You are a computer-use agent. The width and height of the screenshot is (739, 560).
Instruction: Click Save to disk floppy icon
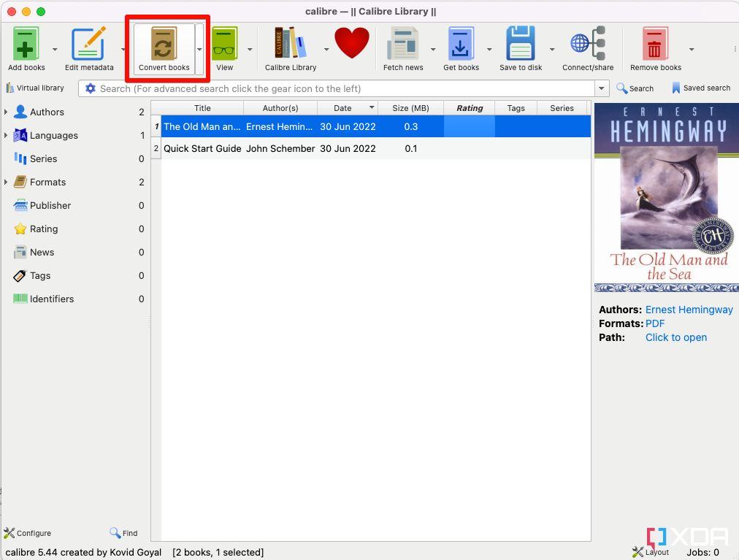point(521,43)
